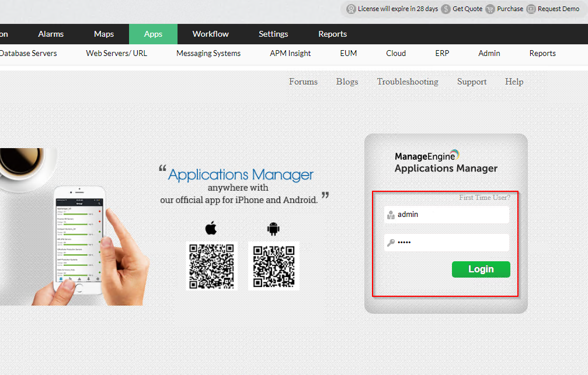
Task: Click the Request Demo screen icon
Action: coord(531,9)
